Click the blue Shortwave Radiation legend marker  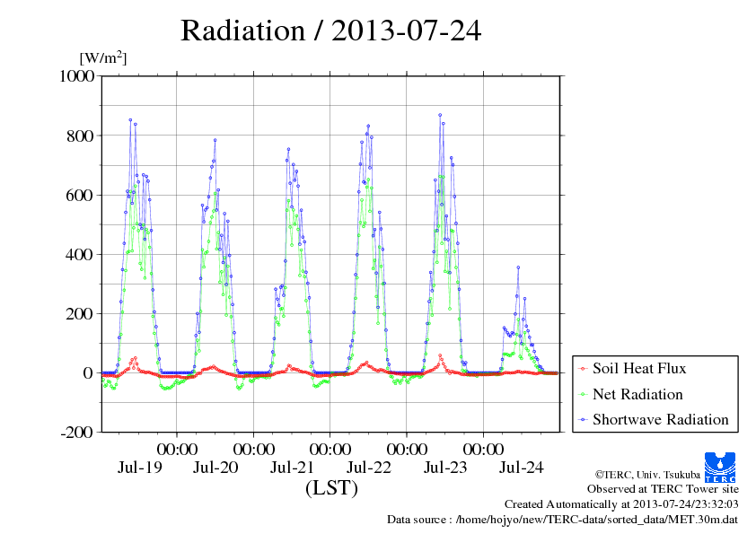coord(584,420)
